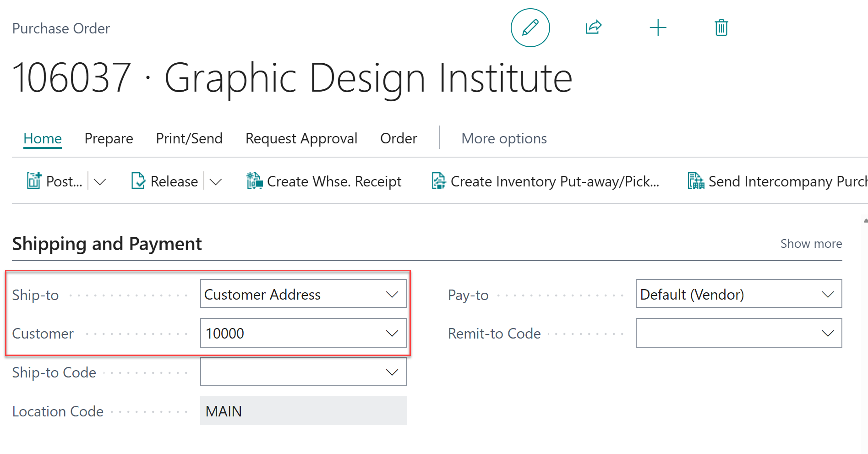
Task: Click the Create Whse. Receipt icon
Action: [254, 181]
